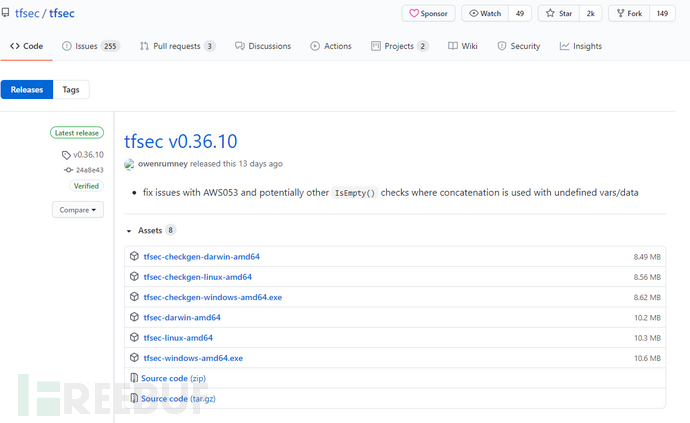Click the tag icon next to v0.36.10
Screen dimensions: 690x423
pos(66,155)
